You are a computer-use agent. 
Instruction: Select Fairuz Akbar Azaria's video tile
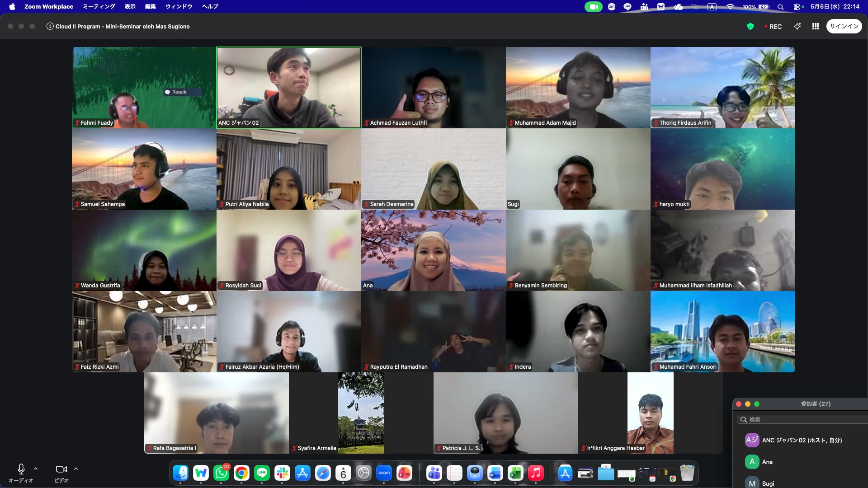pos(289,332)
